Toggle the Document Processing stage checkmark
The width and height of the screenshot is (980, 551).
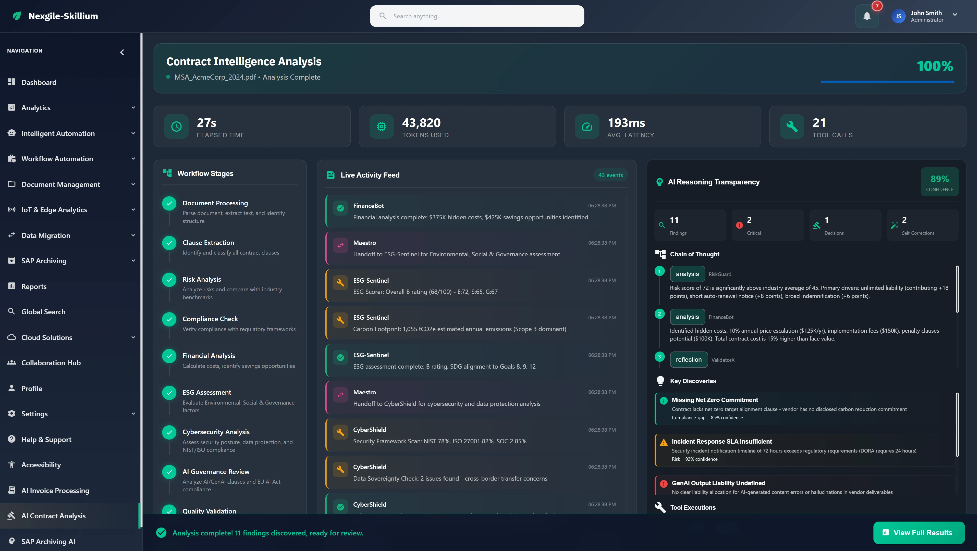pos(169,204)
